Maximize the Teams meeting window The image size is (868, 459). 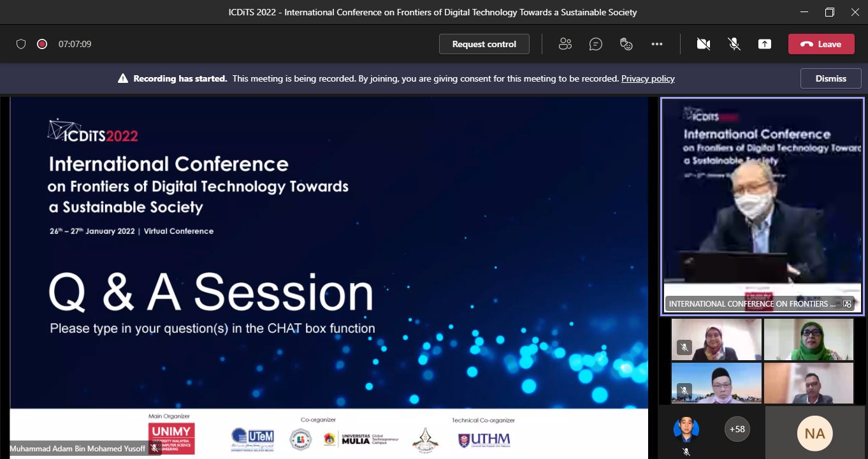(x=829, y=12)
